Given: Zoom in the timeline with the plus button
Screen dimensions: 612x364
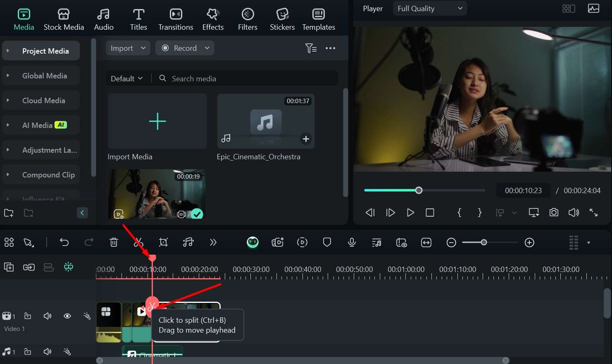Looking at the screenshot, I should tap(529, 243).
